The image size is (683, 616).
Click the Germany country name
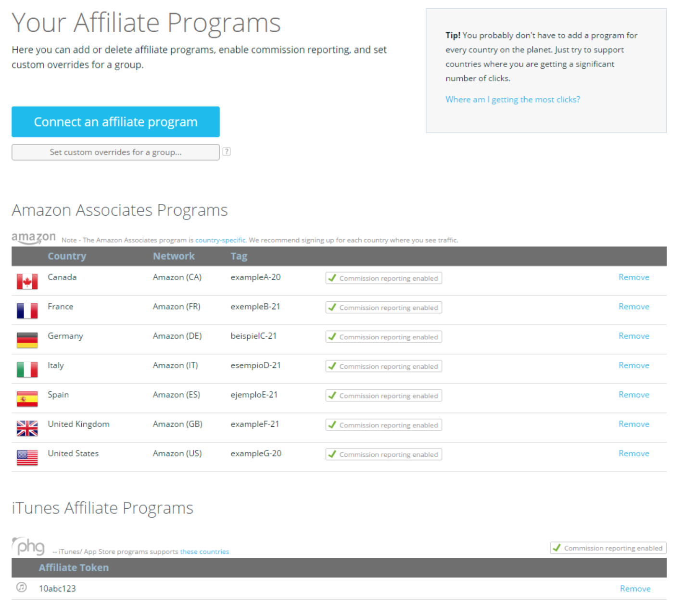(x=65, y=336)
